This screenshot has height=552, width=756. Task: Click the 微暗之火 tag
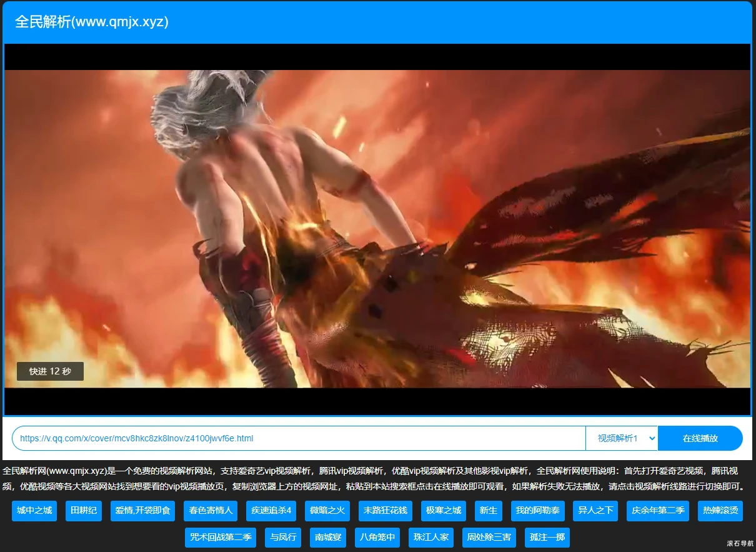327,511
